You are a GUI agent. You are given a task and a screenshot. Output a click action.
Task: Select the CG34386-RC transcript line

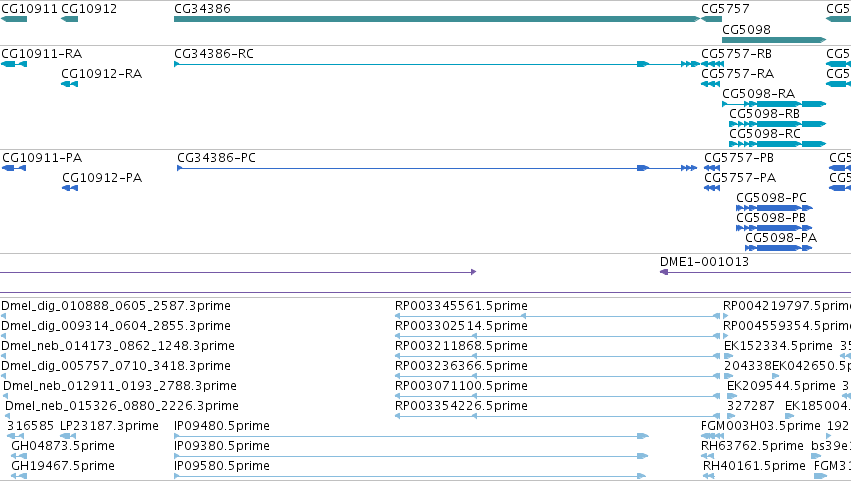(x=437, y=64)
